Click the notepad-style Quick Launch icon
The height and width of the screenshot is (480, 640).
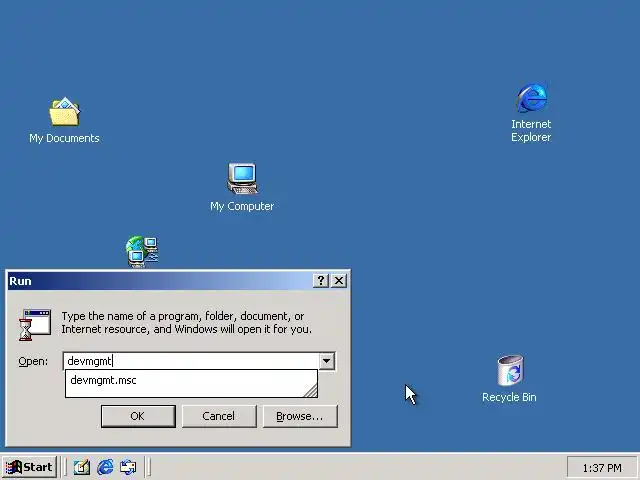point(82,467)
